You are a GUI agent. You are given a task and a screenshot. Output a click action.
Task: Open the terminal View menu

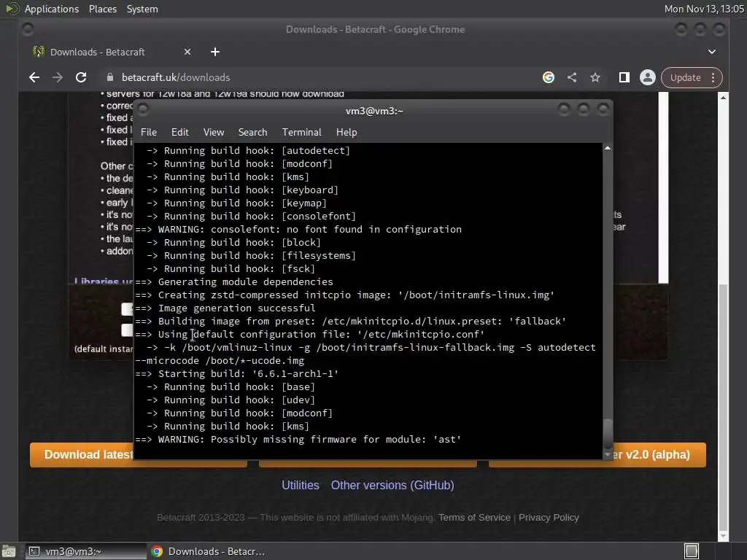(x=214, y=133)
